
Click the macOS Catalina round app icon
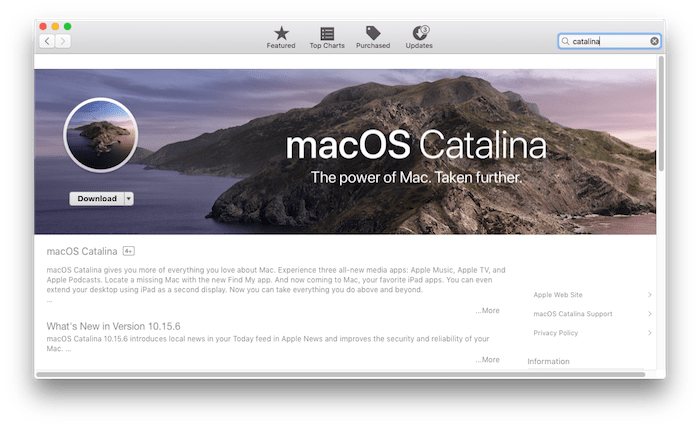[100, 135]
